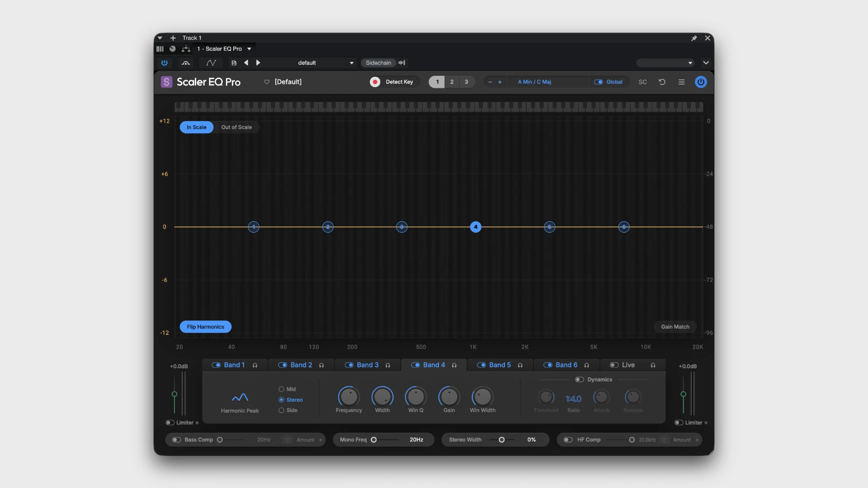This screenshot has width=868, height=488.
Task: Click the pin icon in title bar
Action: [x=694, y=38]
